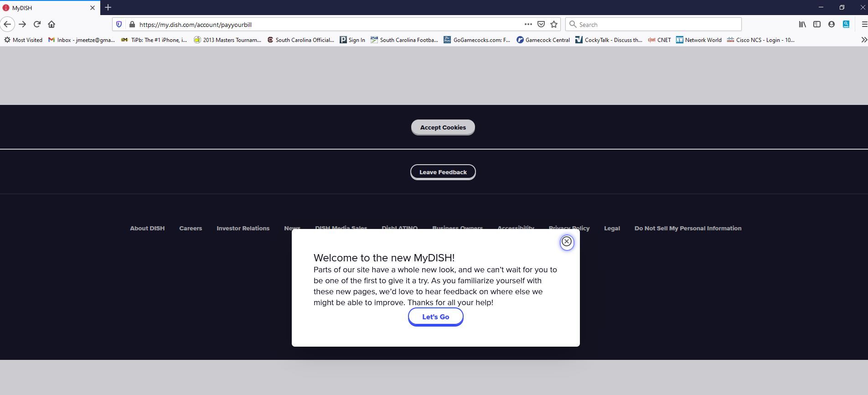Open the Library bookmarks icon
This screenshot has height=395, width=868.
click(802, 24)
